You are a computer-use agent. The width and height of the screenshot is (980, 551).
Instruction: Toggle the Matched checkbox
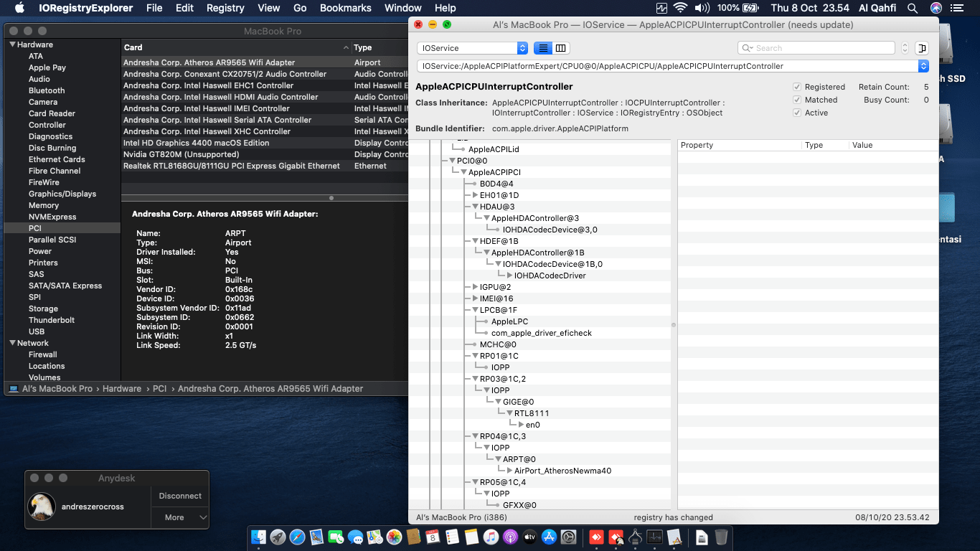pyautogui.click(x=797, y=100)
